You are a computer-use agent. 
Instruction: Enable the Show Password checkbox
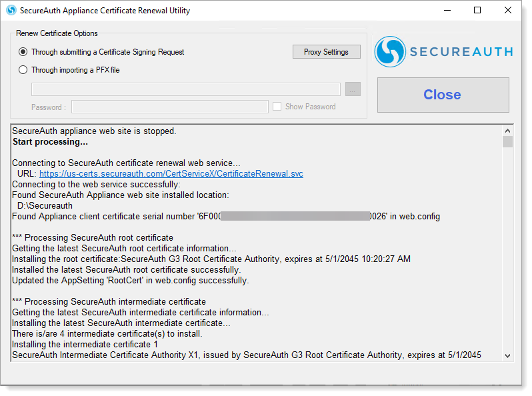coord(277,107)
